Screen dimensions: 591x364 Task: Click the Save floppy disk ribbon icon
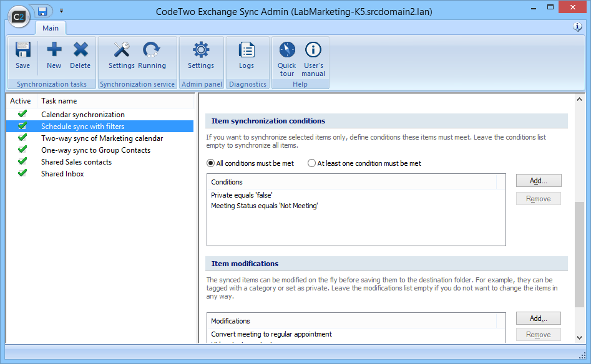[22, 49]
